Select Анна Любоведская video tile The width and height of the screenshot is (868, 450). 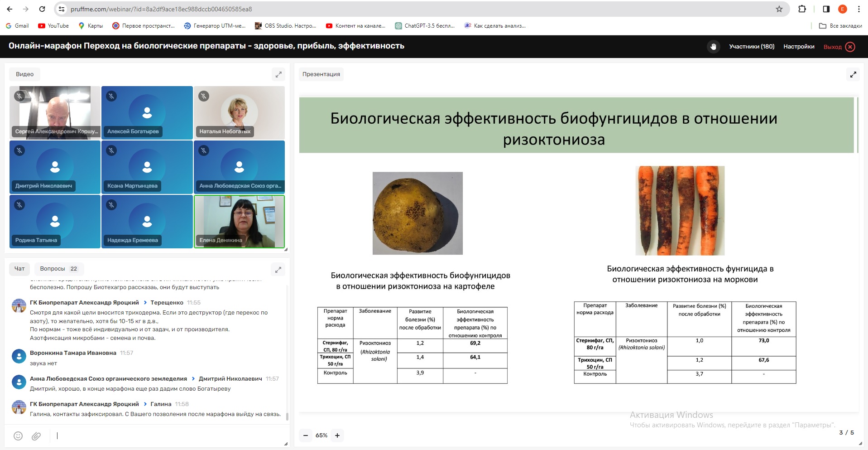[x=239, y=167]
